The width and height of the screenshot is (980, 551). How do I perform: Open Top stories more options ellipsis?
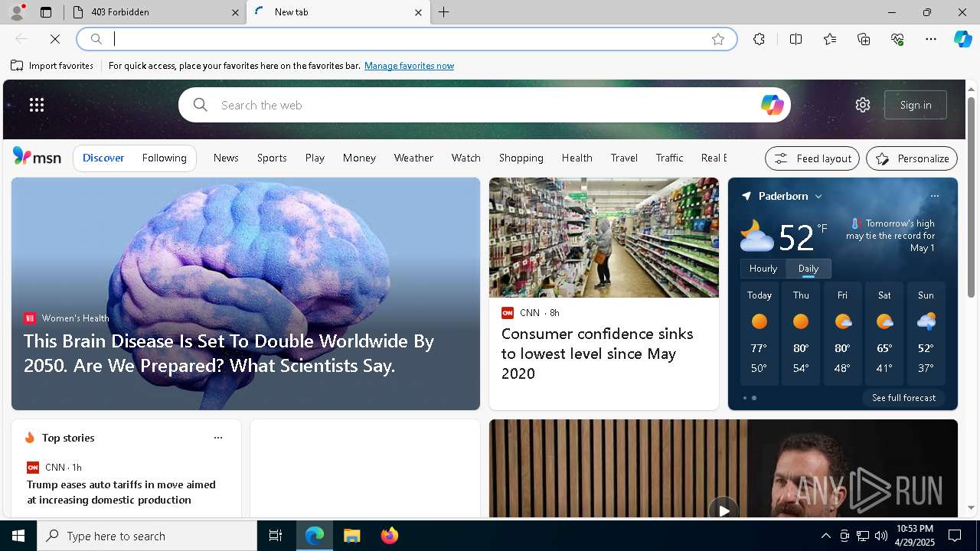218,438
